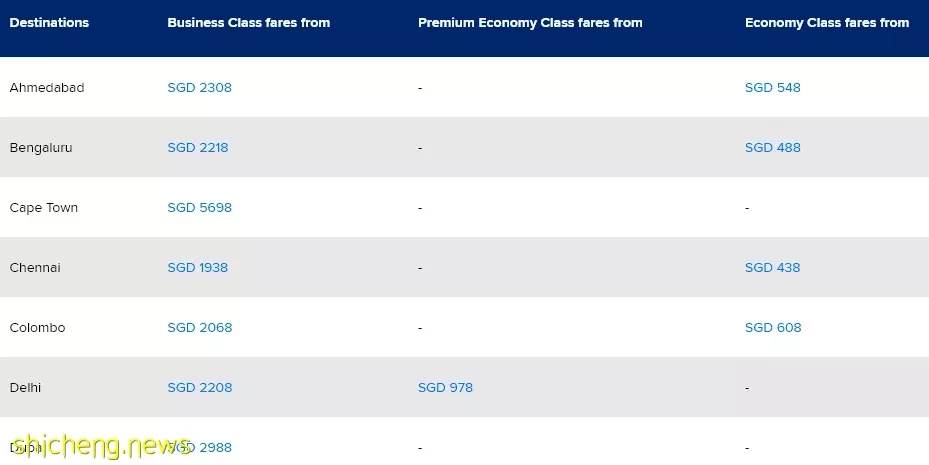Click Premium Economy Class fares from header
Viewport: 929px width, 465px height.
(x=530, y=23)
